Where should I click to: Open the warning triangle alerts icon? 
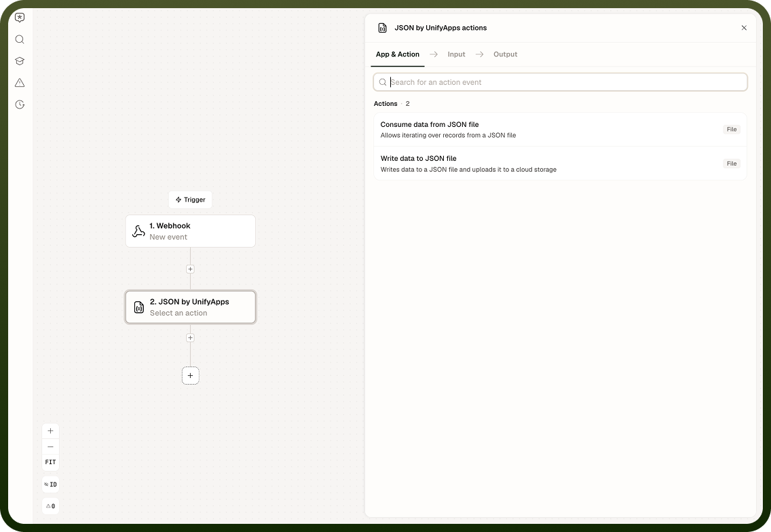pos(20,83)
